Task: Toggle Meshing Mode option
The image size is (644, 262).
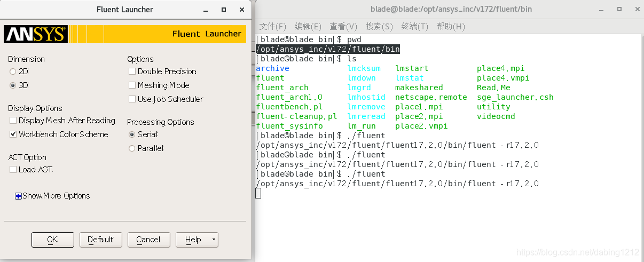Action: click(x=132, y=85)
